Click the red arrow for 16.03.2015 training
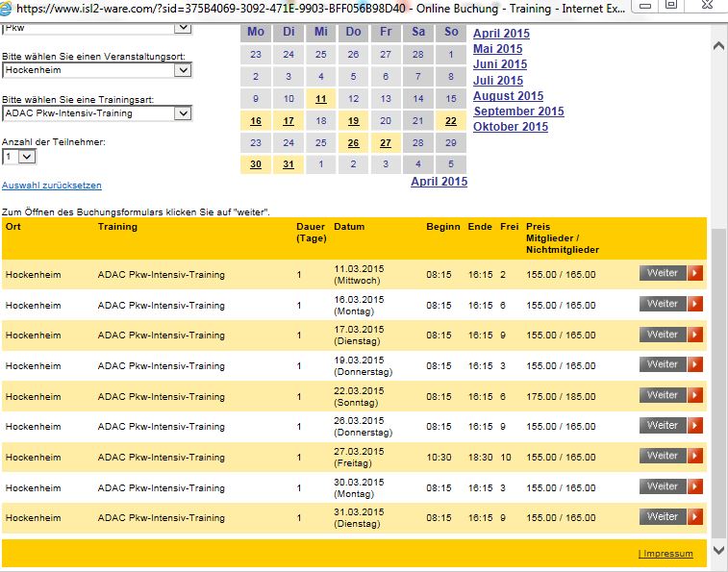This screenshot has height=572, width=728. click(x=695, y=304)
